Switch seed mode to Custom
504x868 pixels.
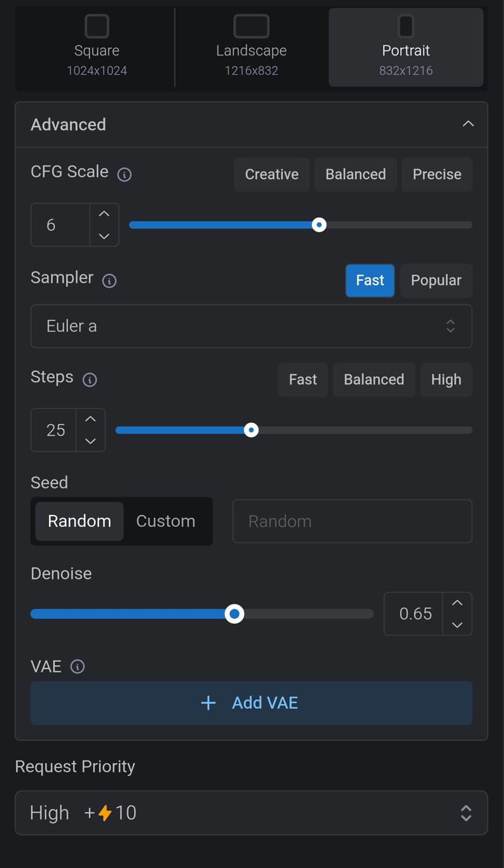coord(166,521)
